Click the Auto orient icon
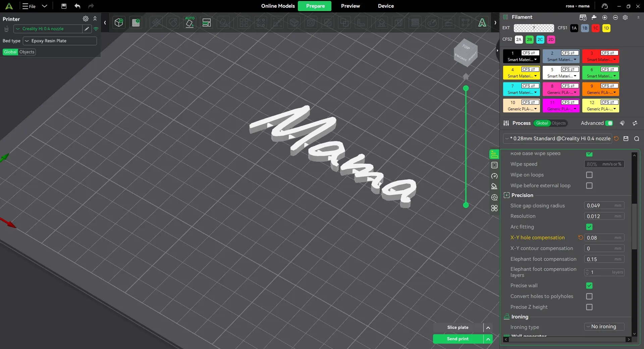Viewport: 644px width, 349px height. (x=190, y=22)
